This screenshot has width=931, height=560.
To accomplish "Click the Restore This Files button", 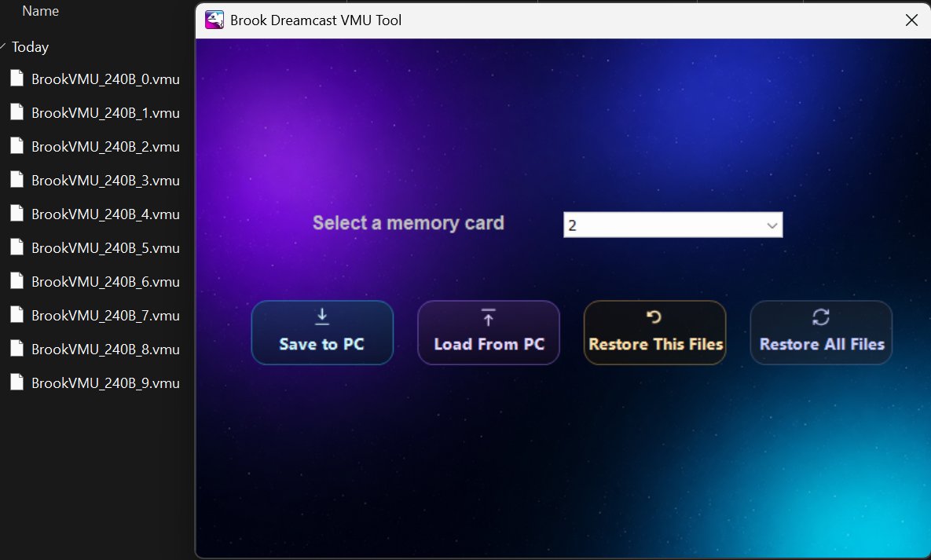I will (655, 332).
